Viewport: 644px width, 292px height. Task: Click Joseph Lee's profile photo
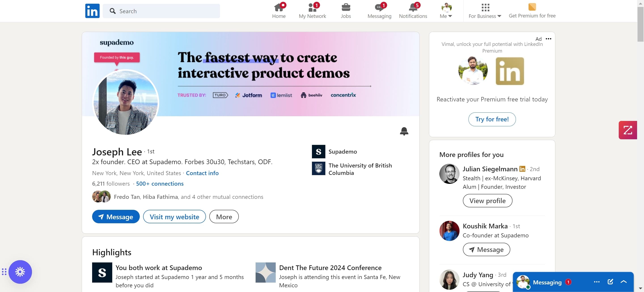pyautogui.click(x=126, y=102)
